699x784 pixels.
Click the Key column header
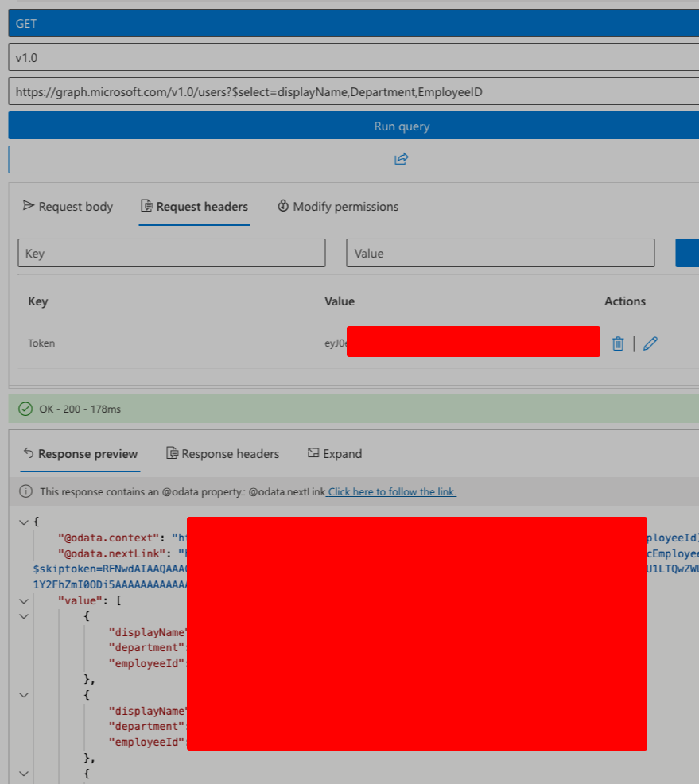[x=38, y=301]
